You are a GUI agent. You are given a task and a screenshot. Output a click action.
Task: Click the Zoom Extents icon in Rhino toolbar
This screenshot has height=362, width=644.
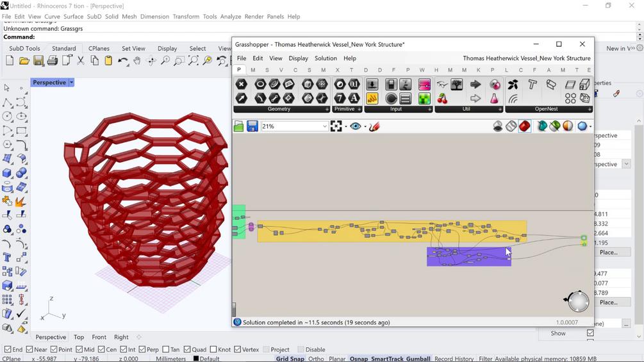[x=194, y=61]
